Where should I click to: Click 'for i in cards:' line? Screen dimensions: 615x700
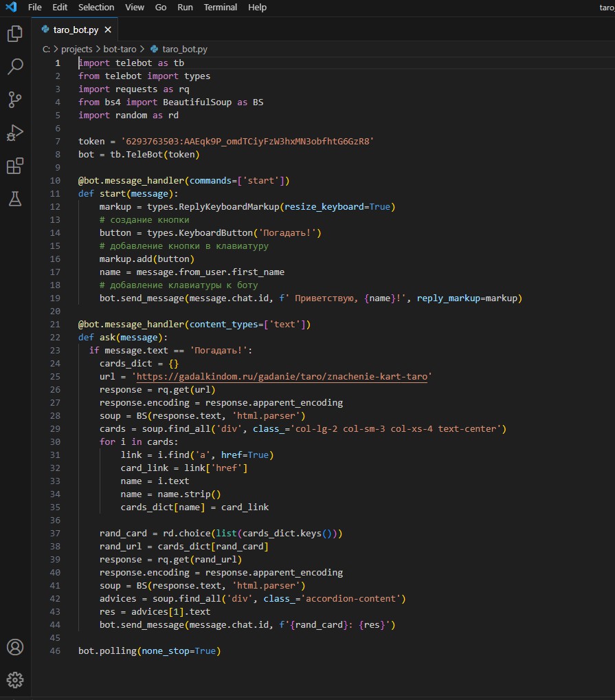(139, 441)
